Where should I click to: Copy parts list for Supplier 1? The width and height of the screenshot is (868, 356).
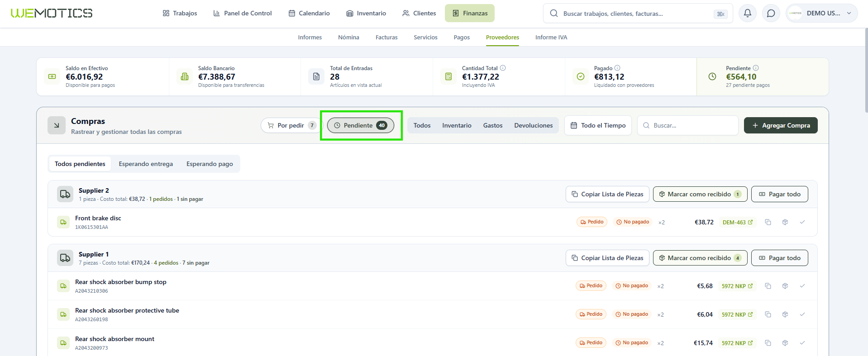(607, 258)
